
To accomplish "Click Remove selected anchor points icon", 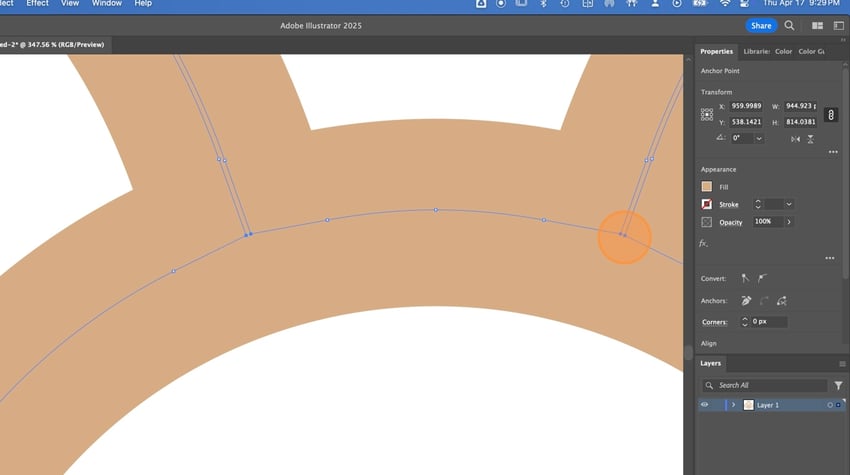I will (746, 300).
